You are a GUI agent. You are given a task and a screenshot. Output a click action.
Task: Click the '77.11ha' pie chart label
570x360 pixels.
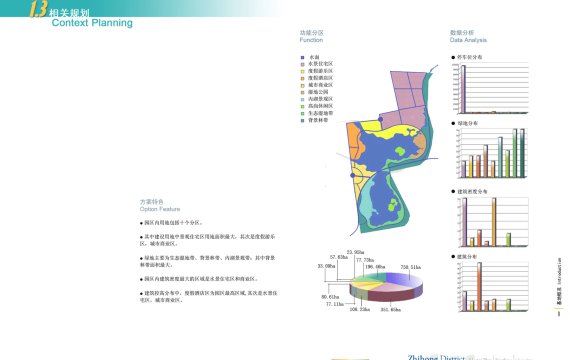pos(335,304)
